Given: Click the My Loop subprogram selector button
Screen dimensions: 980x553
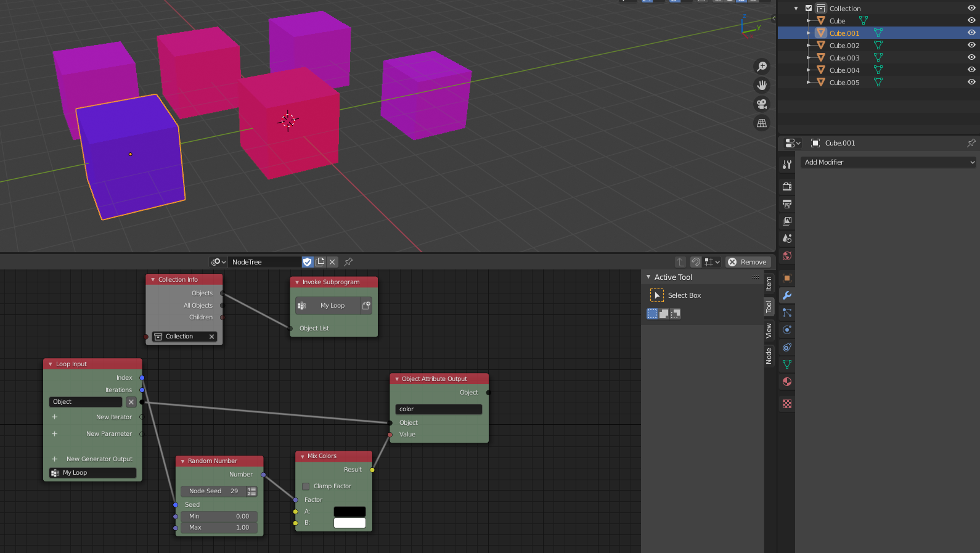Looking at the screenshot, I should coord(329,306).
